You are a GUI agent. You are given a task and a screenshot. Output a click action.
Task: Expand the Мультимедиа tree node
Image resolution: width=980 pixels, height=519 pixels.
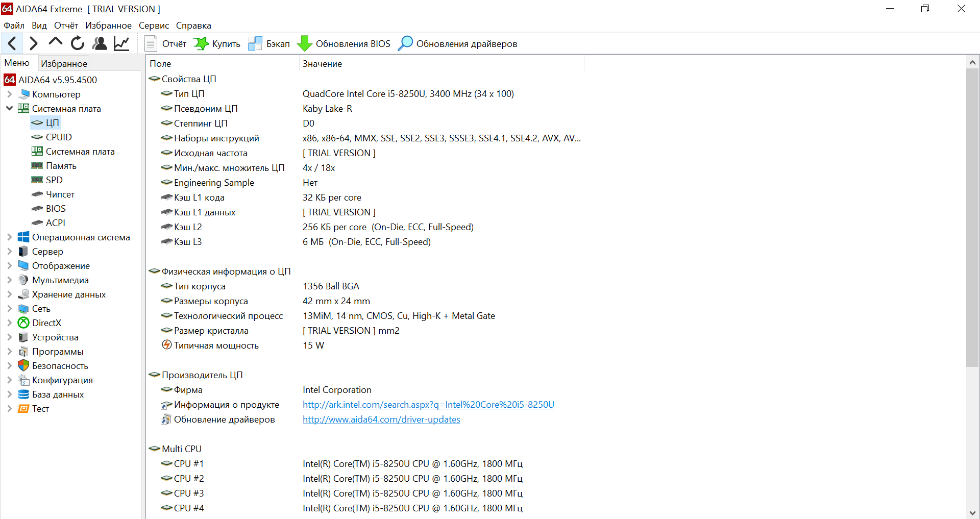pyautogui.click(x=9, y=280)
